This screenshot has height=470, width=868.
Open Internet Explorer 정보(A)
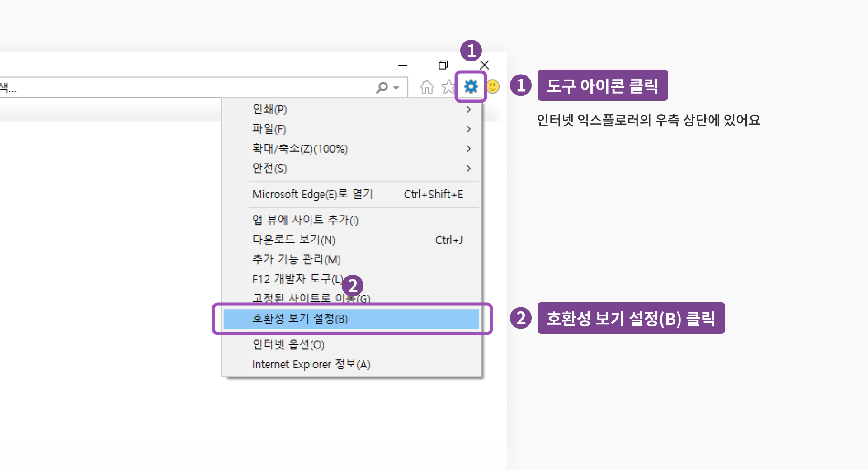point(311,364)
